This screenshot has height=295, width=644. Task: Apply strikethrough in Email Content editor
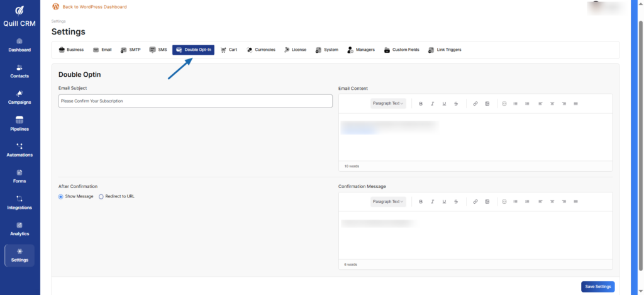click(456, 103)
